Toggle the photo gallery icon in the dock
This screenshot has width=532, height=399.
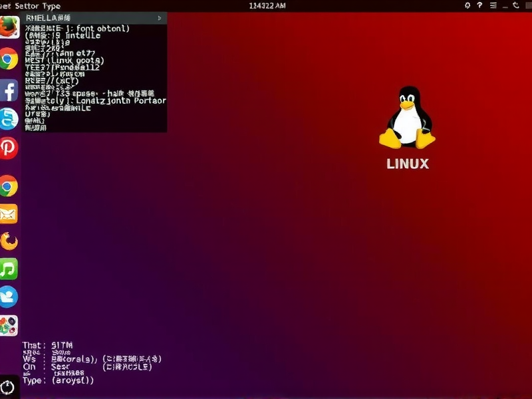[x=8, y=326]
